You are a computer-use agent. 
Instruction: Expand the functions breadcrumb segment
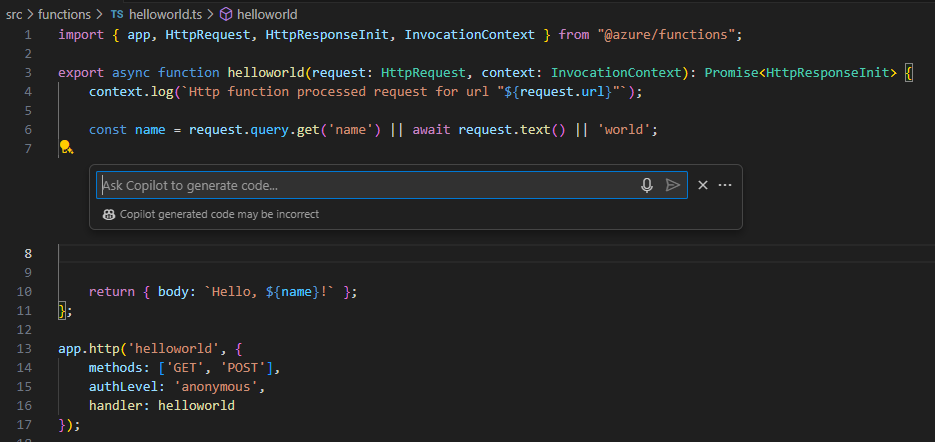tap(64, 15)
